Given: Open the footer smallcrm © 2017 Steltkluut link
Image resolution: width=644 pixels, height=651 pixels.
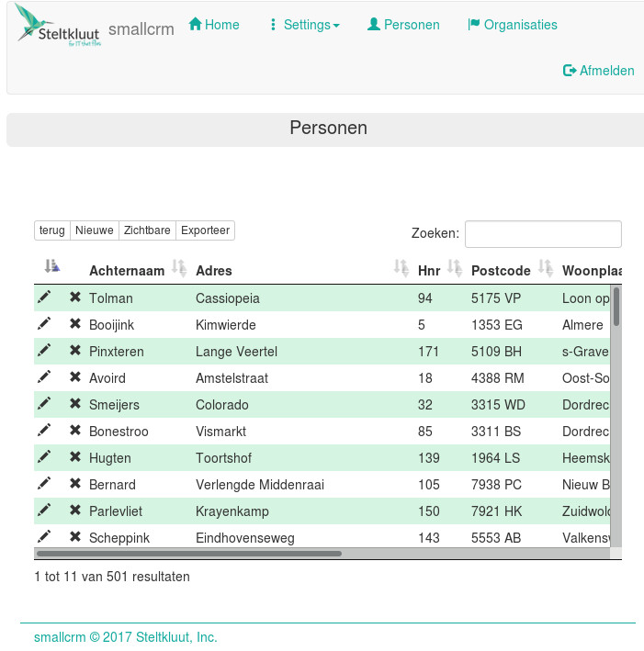Looking at the screenshot, I should point(126,637).
